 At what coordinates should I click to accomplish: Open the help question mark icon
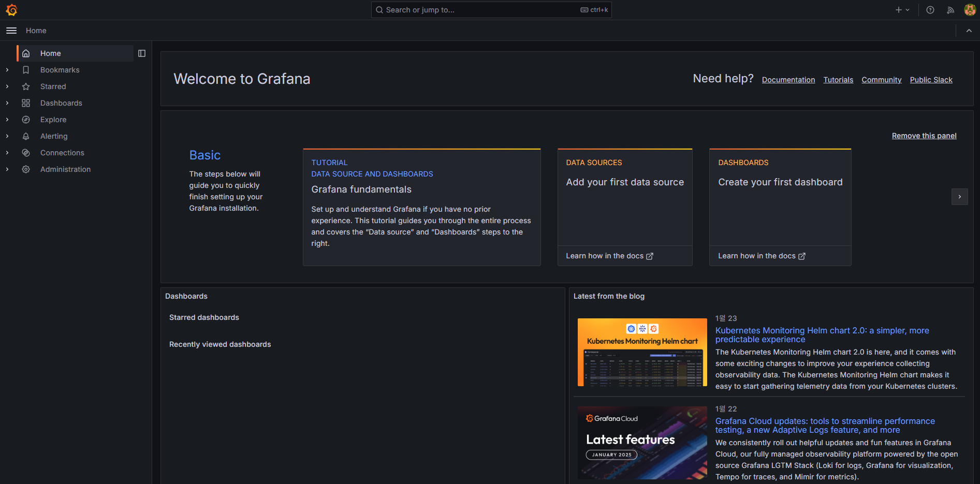(930, 10)
